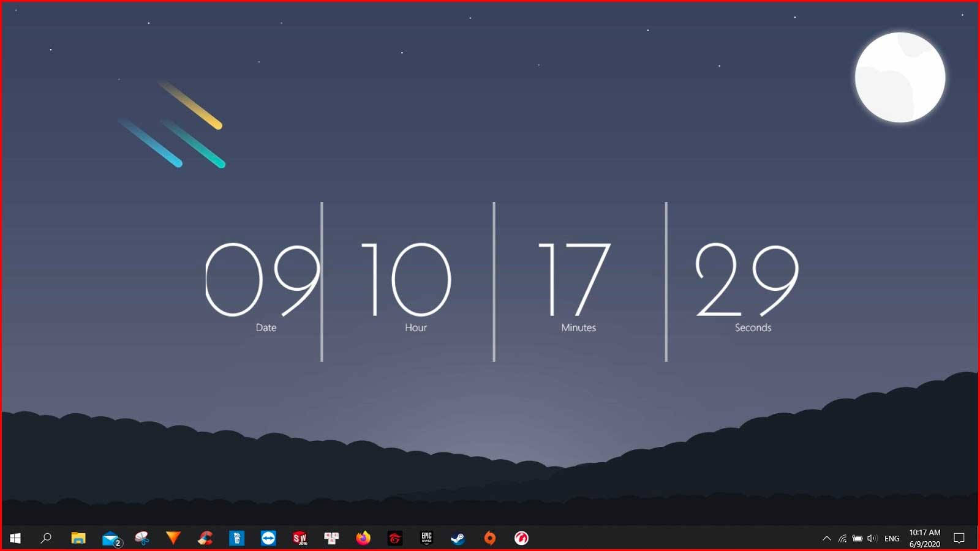The width and height of the screenshot is (980, 551).
Task: Launch CCleaner from the taskbar
Action: (205, 538)
